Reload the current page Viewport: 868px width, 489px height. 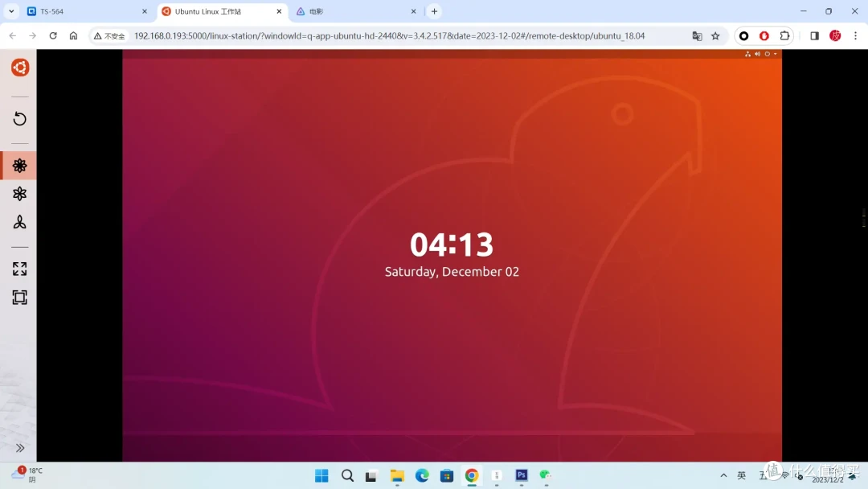click(53, 36)
